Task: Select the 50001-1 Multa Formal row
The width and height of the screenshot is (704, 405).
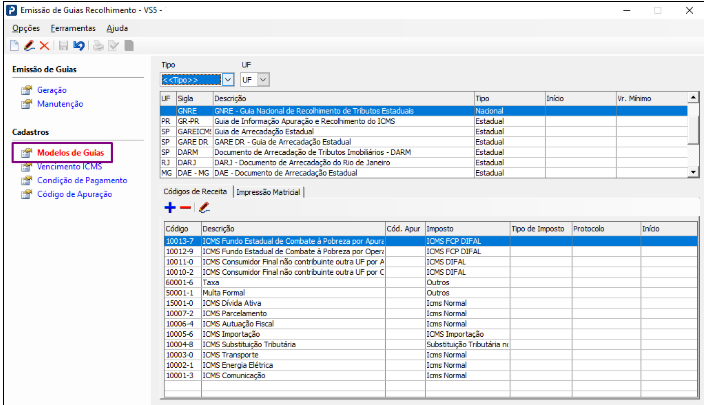Action: pyautogui.click(x=431, y=293)
